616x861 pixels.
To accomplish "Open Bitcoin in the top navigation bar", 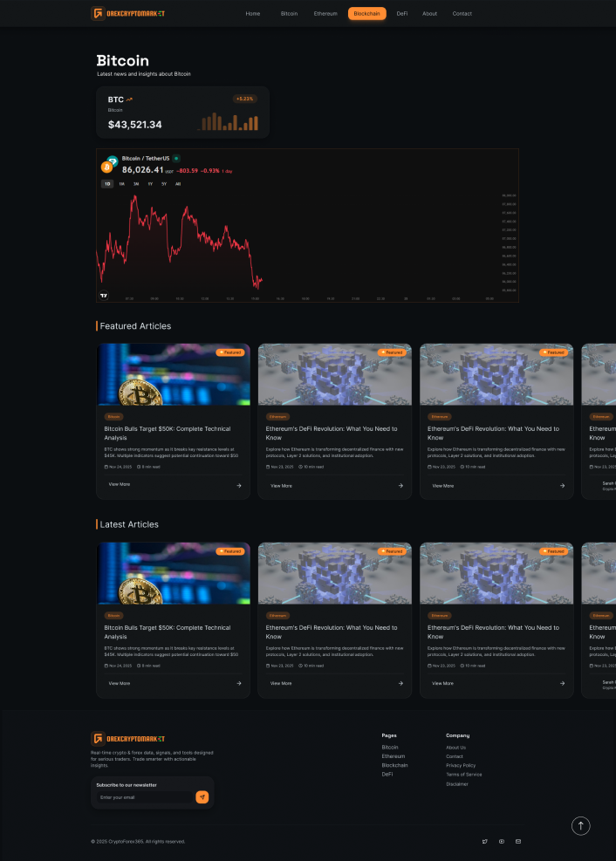I will [x=290, y=14].
